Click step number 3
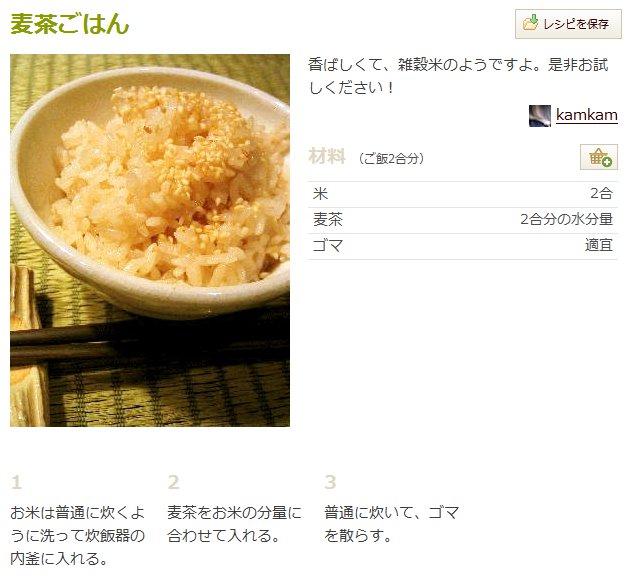This screenshot has width=630, height=588. (330, 482)
